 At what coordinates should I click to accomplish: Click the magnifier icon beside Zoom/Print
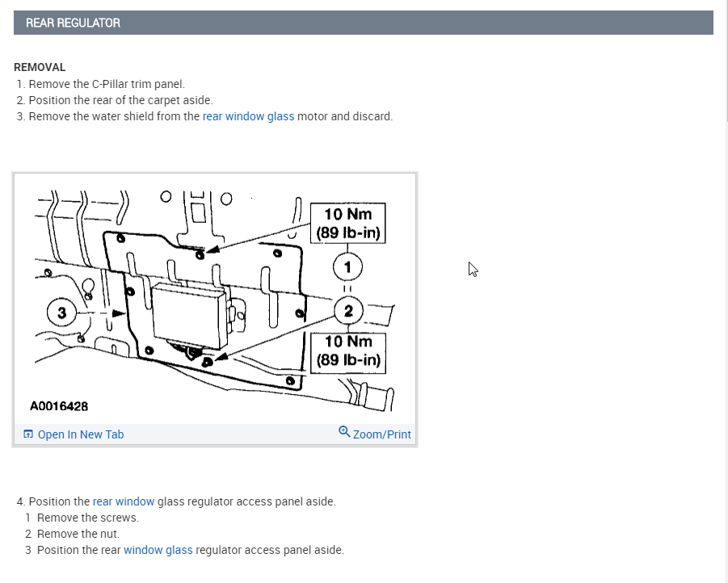(344, 432)
